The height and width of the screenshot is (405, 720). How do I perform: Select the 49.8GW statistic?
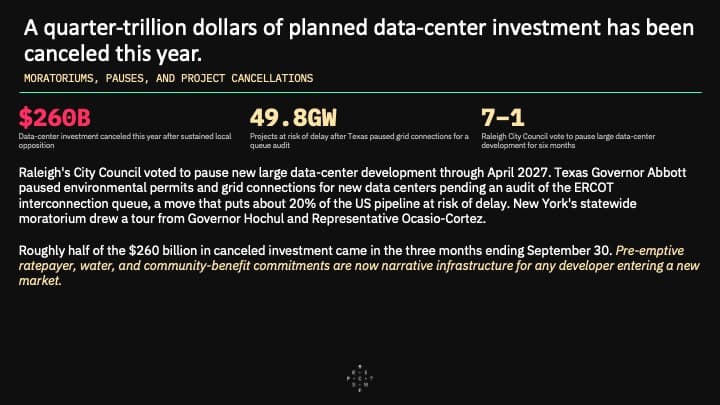[293, 118]
